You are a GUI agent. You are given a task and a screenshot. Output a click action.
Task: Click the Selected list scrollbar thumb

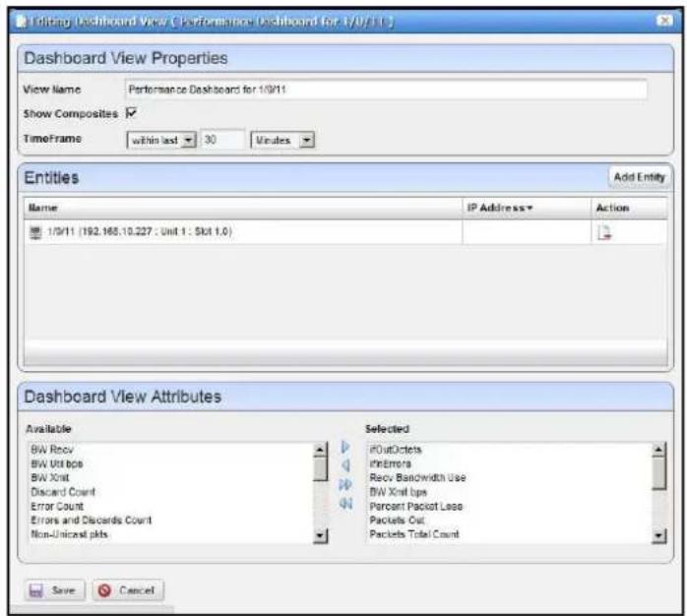tap(658, 472)
